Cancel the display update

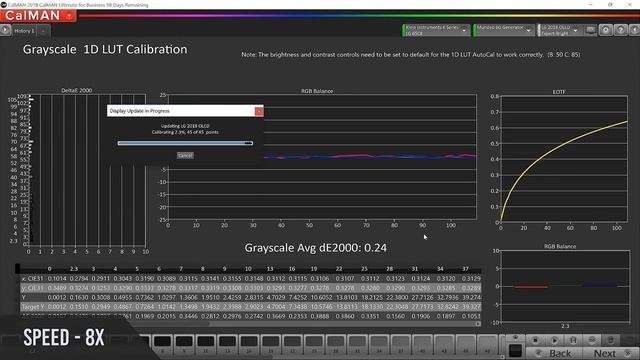click(x=185, y=156)
